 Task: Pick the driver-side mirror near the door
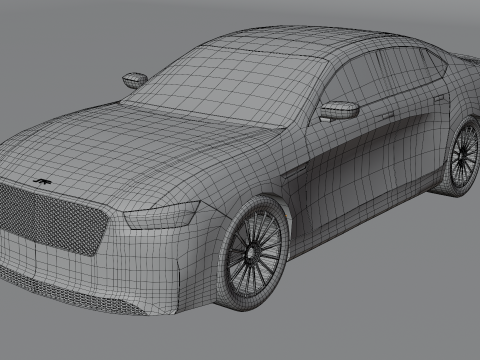click(x=339, y=111)
